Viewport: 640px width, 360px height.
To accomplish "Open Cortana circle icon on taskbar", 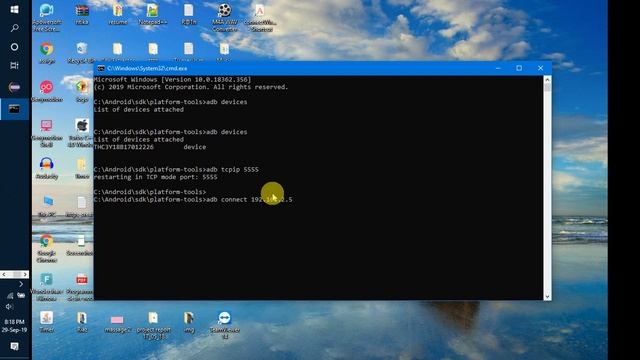I will [14, 47].
